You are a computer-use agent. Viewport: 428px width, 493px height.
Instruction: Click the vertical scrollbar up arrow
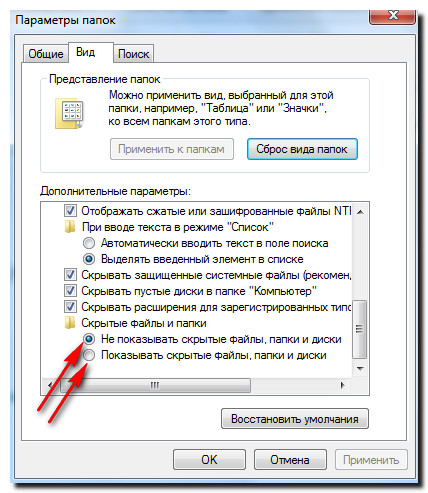coord(360,212)
